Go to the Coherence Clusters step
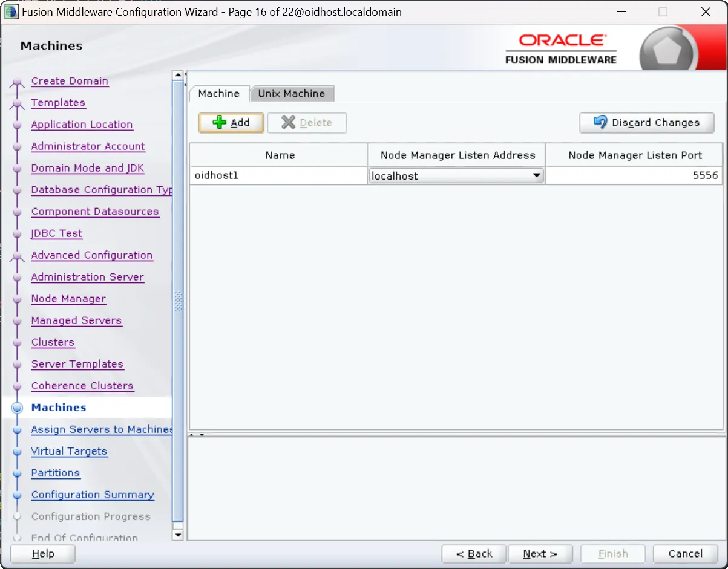The width and height of the screenshot is (728, 569). [x=82, y=386]
